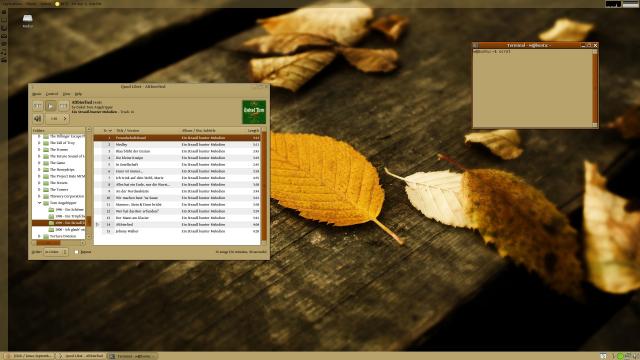Expand the first folder in the list
The height and width of the screenshot is (360, 640).
point(39,136)
